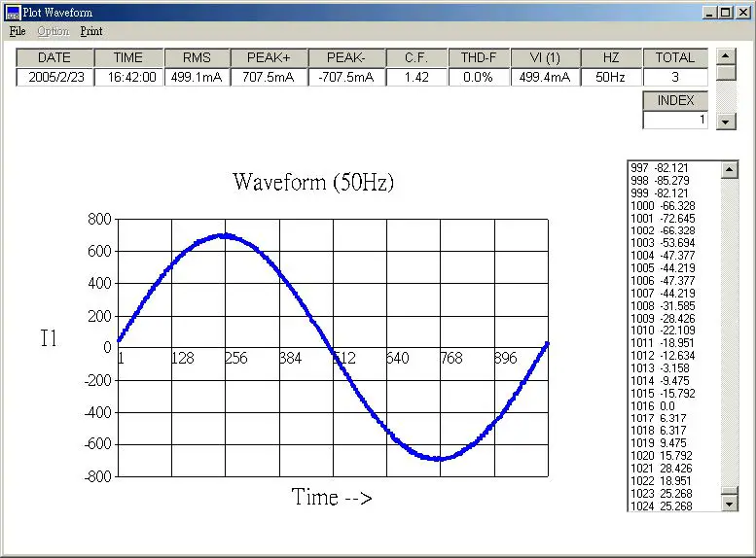Click the data list scrollbar track
Screen dimensions: 756x558
729,332
